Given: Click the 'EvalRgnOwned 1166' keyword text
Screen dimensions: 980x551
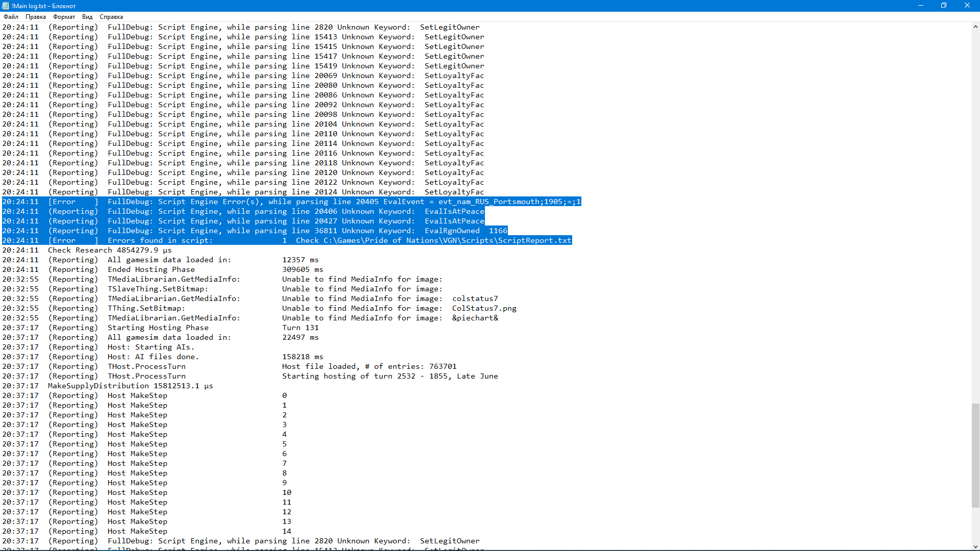Looking at the screenshot, I should (x=466, y=231).
